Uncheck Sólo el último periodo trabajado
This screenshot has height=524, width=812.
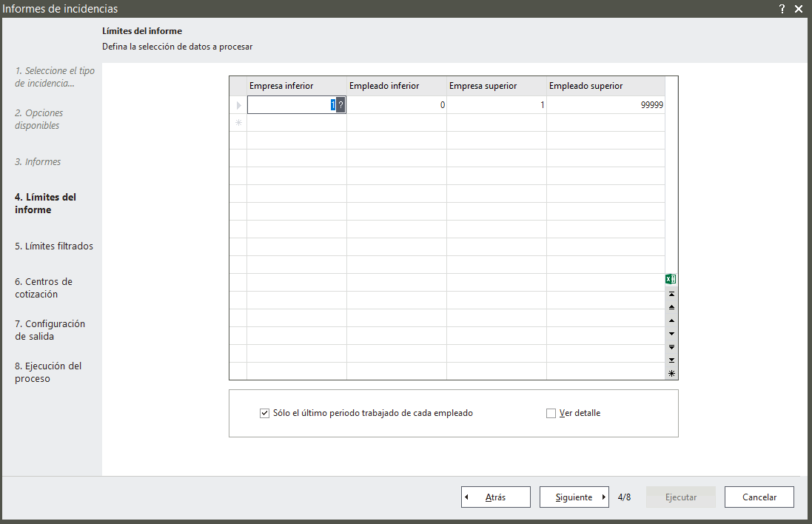click(x=265, y=413)
